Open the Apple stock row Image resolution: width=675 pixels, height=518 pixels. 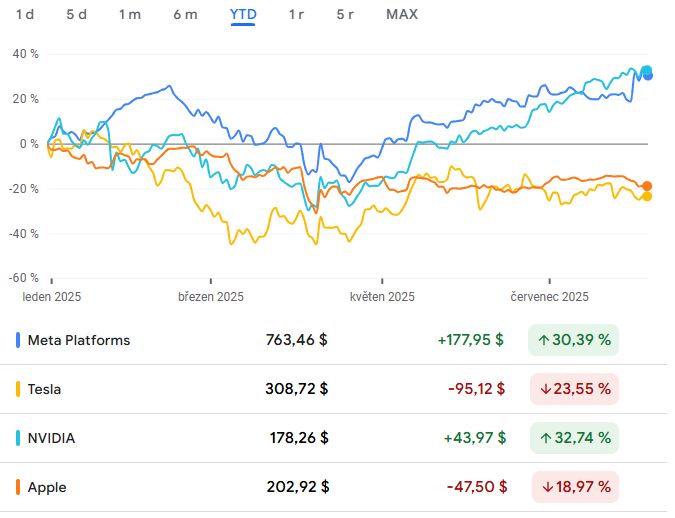(334, 487)
